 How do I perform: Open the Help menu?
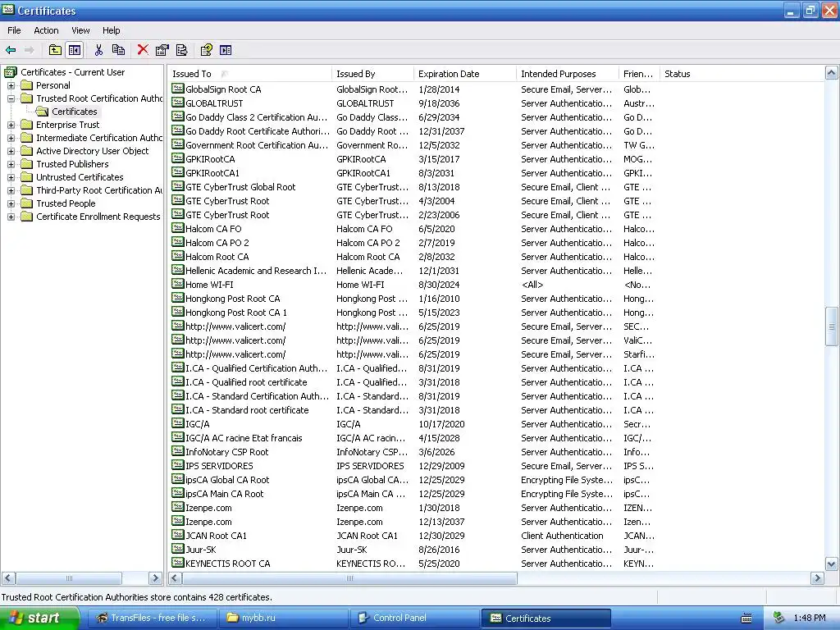(111, 30)
